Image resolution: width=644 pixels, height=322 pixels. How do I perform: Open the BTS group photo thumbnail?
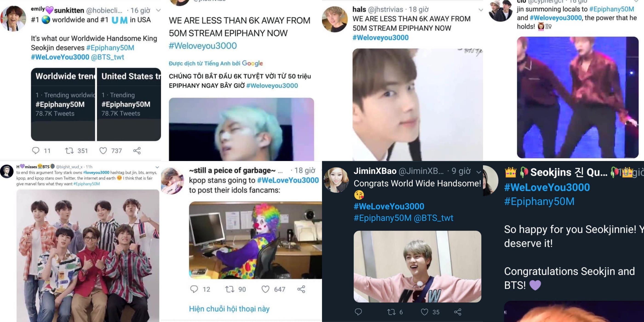pos(88,256)
